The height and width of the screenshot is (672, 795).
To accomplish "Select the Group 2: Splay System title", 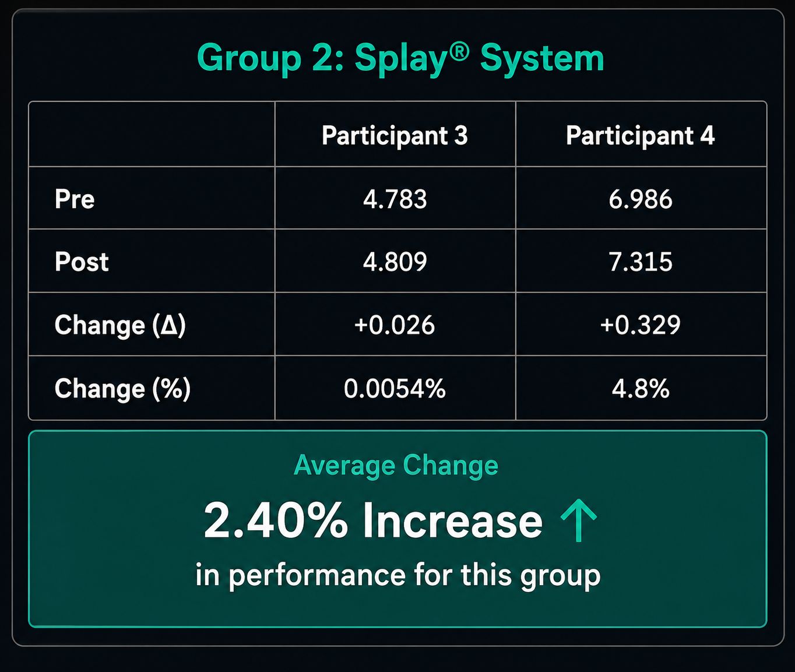I will [x=400, y=59].
